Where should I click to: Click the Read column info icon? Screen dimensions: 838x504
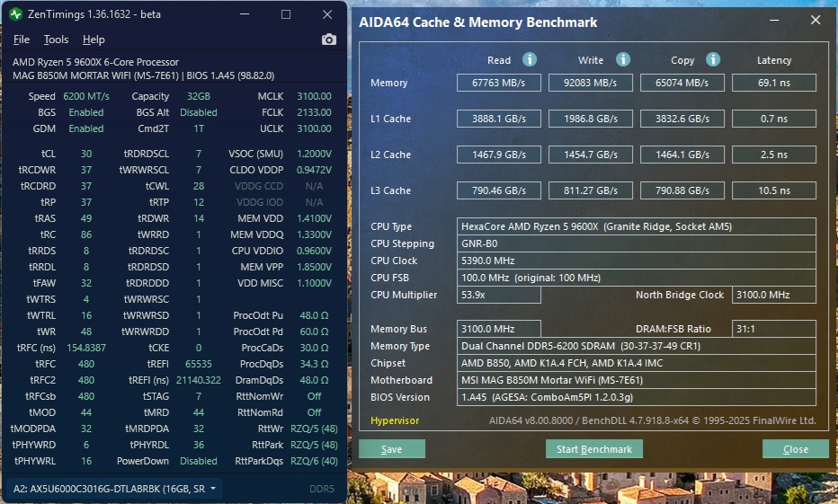pyautogui.click(x=529, y=59)
